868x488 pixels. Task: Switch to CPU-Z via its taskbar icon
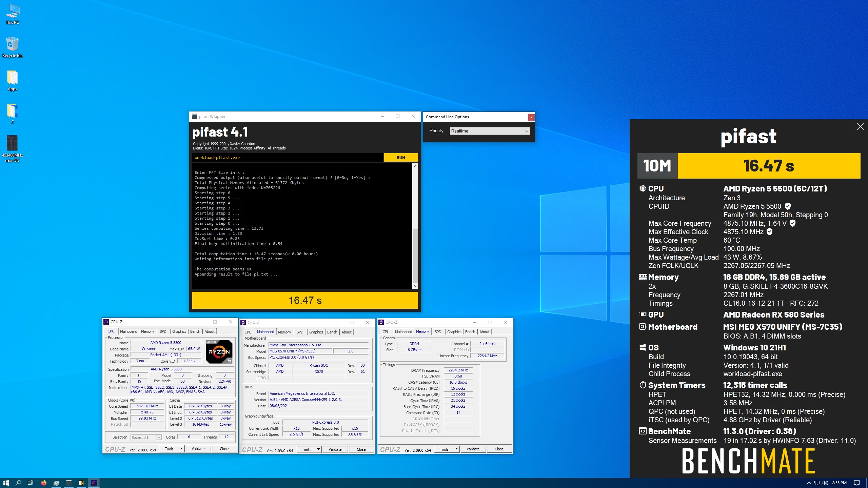94,483
